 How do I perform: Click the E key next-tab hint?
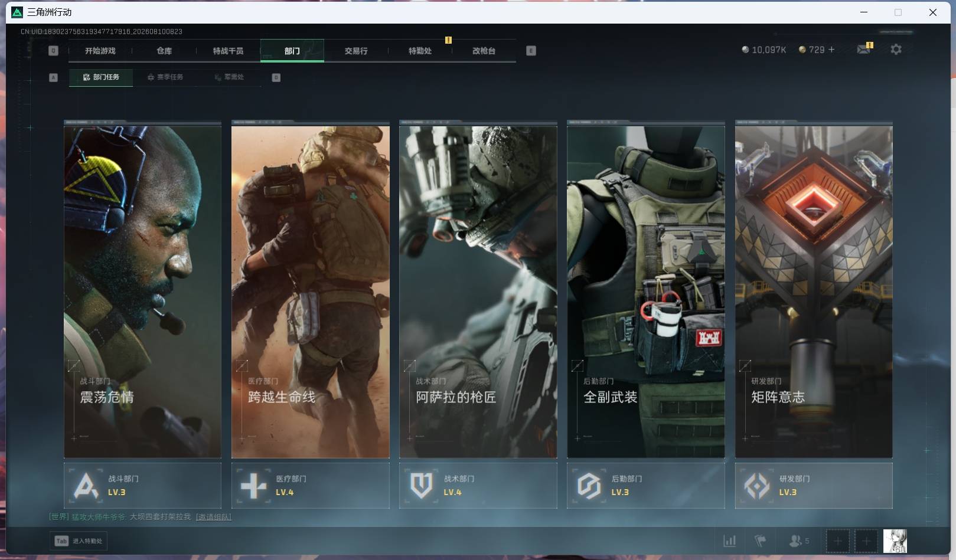(531, 51)
